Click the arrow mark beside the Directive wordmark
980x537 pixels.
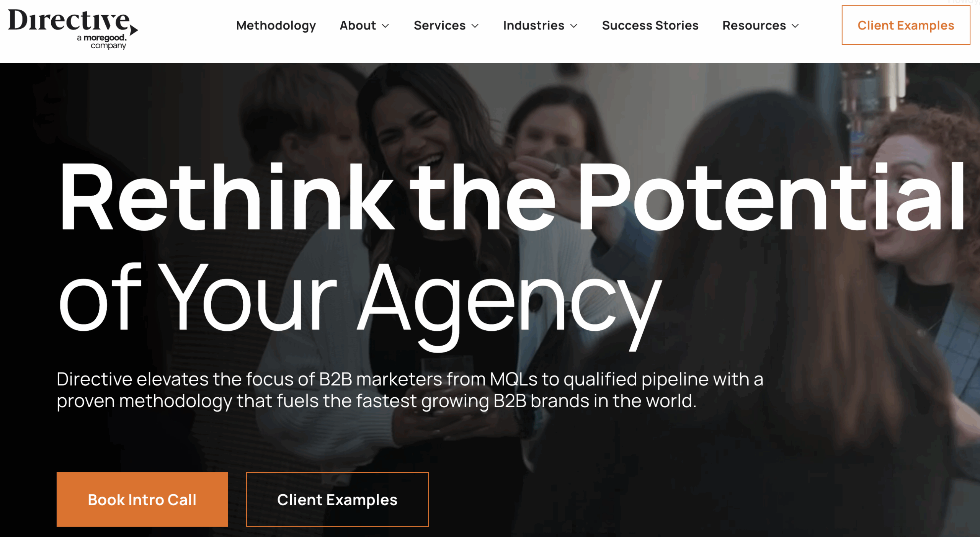134,29
